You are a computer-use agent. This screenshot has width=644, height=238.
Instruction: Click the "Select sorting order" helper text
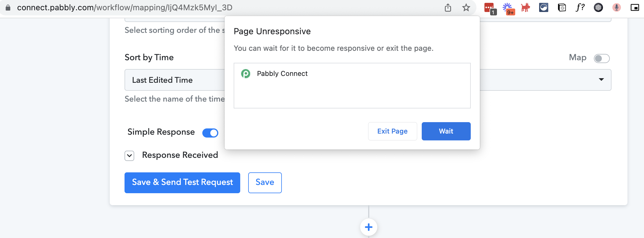[175, 30]
